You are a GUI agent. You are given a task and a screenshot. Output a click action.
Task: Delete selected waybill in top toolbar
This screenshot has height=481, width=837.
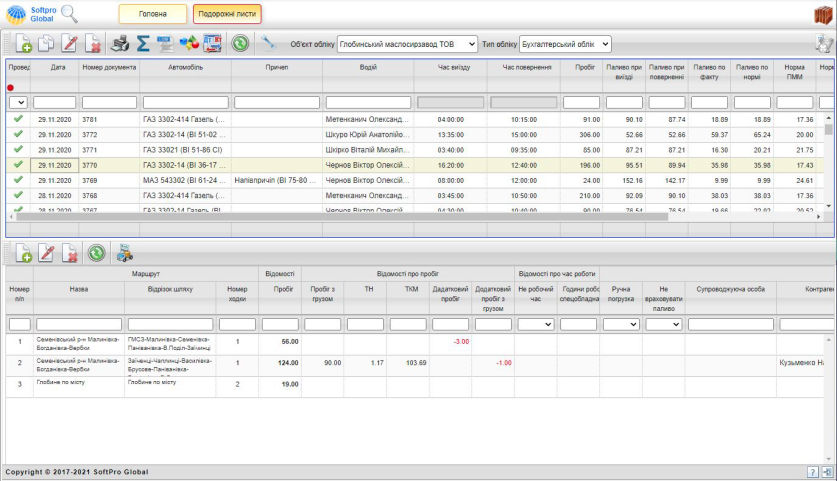tap(93, 43)
